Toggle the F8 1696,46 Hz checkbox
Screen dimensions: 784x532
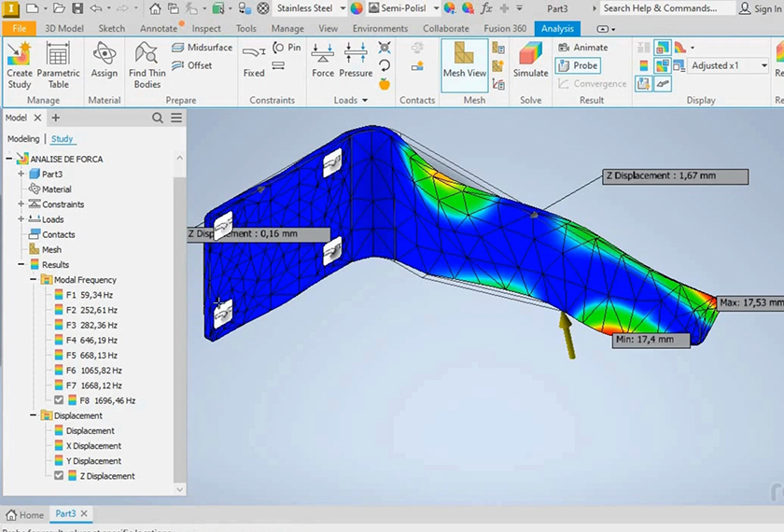[x=60, y=400]
